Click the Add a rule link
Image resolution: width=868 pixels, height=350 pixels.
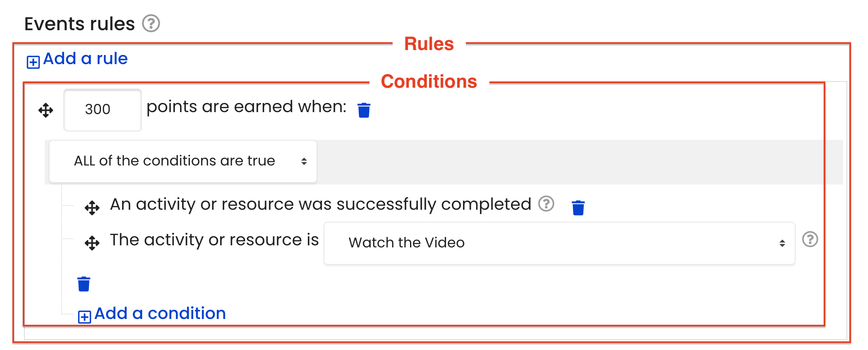coord(85,59)
